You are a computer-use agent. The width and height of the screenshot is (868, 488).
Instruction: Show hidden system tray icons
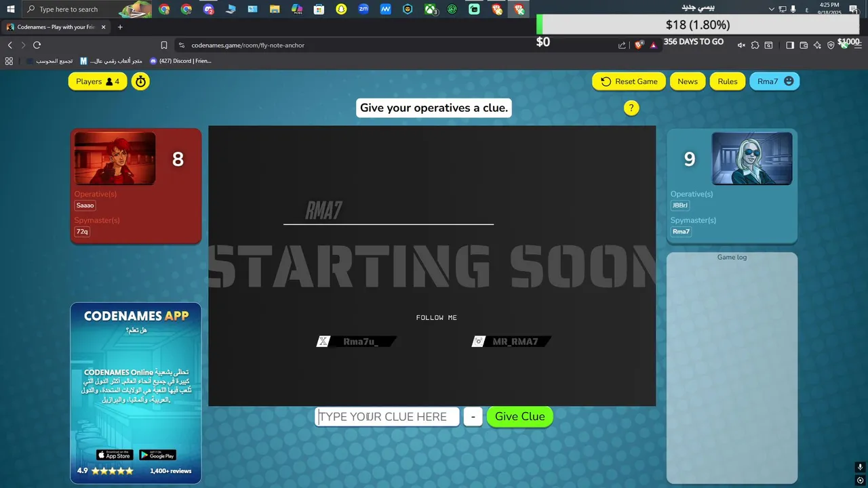tap(771, 9)
